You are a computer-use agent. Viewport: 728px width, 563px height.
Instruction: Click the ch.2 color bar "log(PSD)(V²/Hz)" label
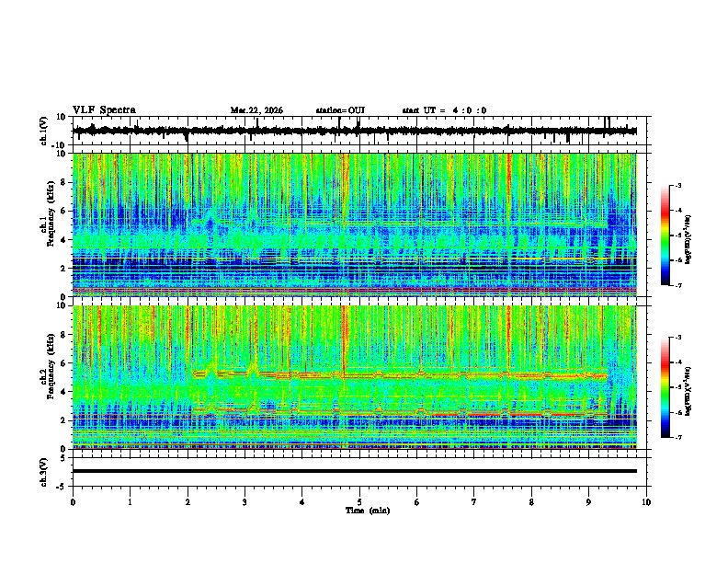(688, 391)
